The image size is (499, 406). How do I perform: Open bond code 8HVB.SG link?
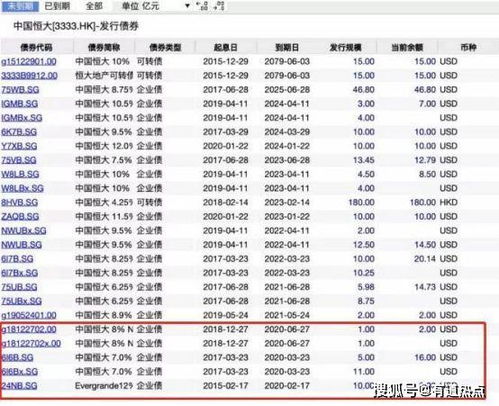click(x=19, y=202)
